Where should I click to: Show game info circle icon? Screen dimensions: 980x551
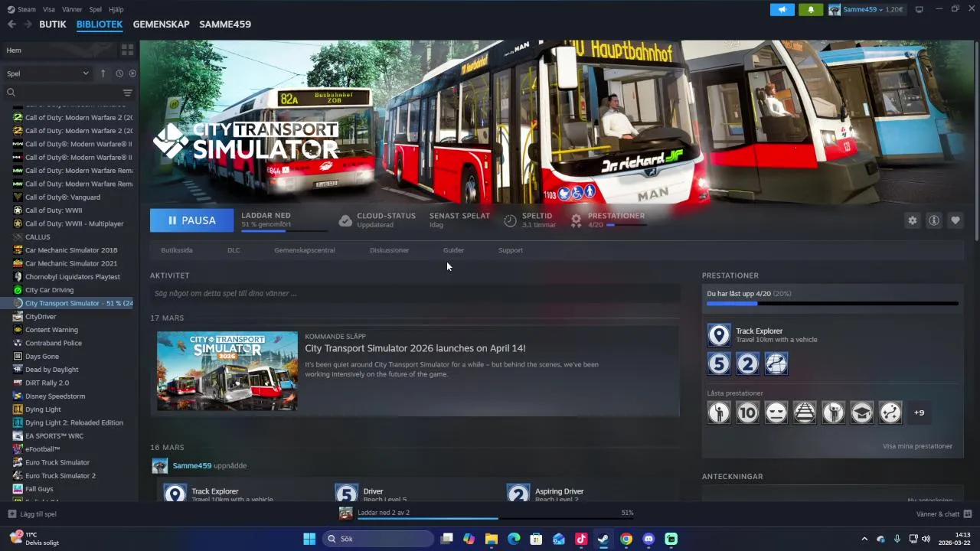[934, 220]
